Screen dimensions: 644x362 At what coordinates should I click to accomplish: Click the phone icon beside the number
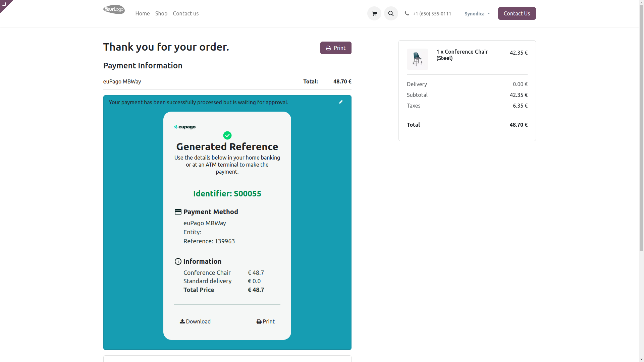[x=407, y=13]
